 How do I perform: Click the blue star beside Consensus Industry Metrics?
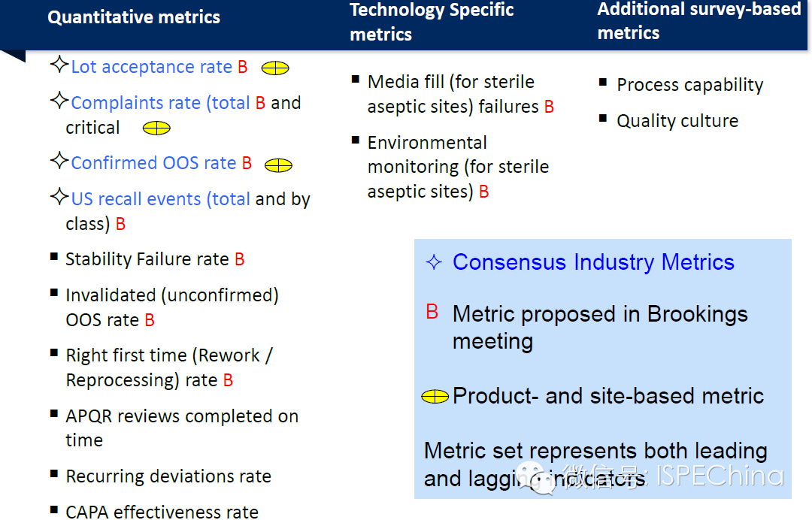[x=434, y=262]
